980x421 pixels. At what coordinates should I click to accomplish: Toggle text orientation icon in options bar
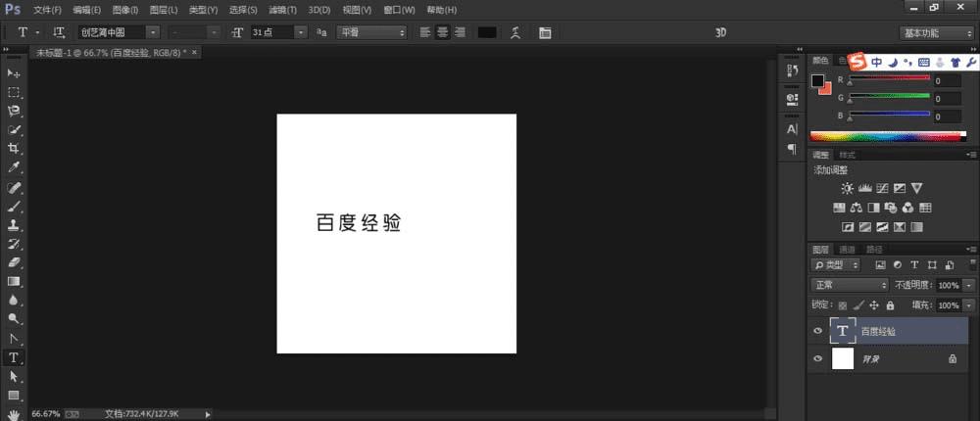pos(60,32)
